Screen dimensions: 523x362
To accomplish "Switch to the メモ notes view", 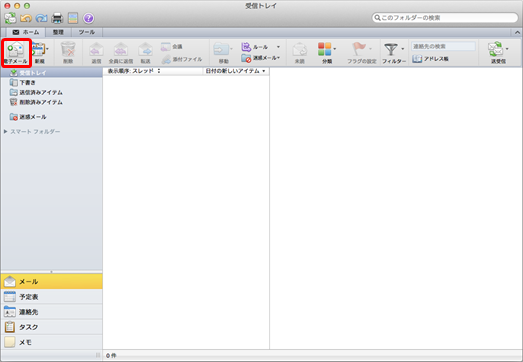I will [x=52, y=342].
